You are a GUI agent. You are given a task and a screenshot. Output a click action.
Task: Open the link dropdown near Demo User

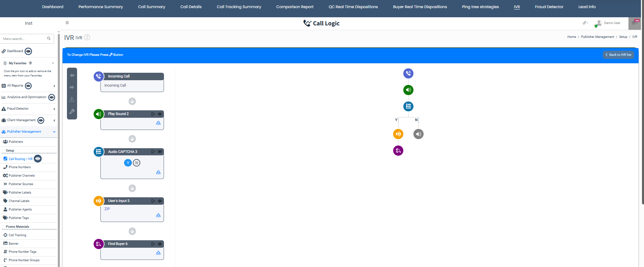(x=585, y=23)
